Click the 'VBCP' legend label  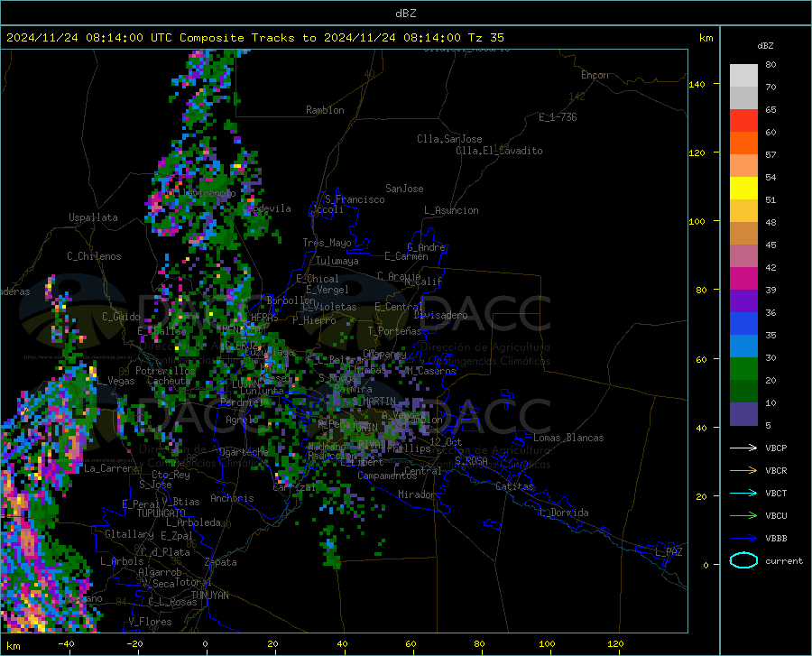pyautogui.click(x=776, y=448)
